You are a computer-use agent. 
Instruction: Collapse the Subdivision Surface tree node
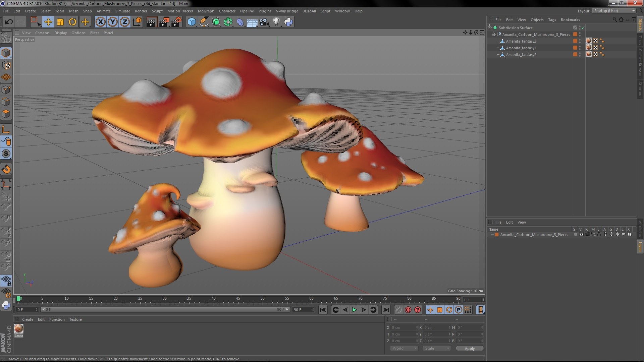click(490, 28)
